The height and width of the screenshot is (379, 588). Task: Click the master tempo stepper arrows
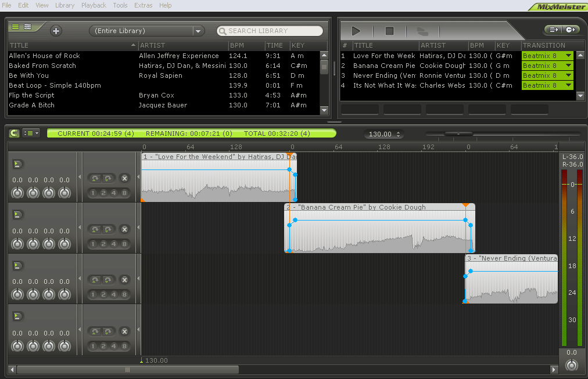pos(398,134)
